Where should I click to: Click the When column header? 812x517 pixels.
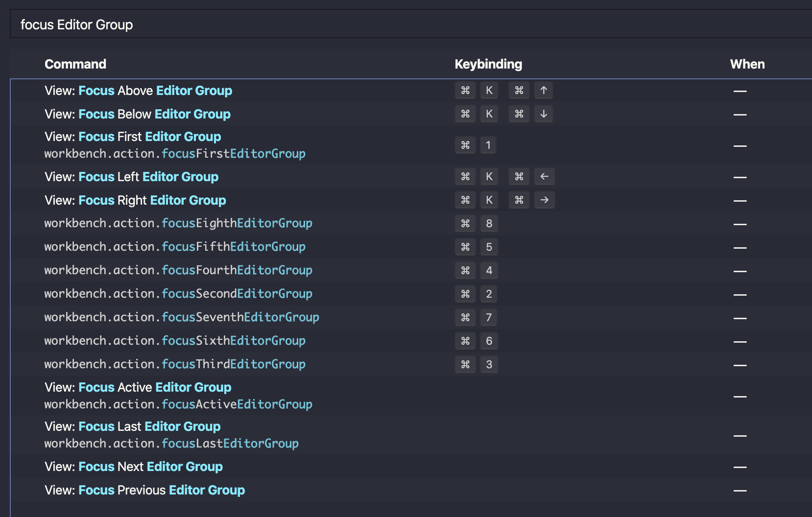coord(747,64)
